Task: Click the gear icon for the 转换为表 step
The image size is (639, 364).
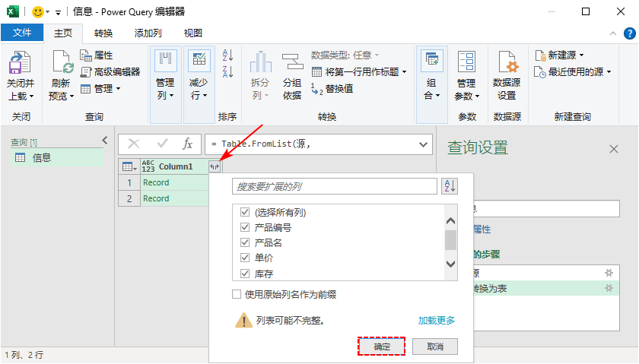Action: point(609,288)
